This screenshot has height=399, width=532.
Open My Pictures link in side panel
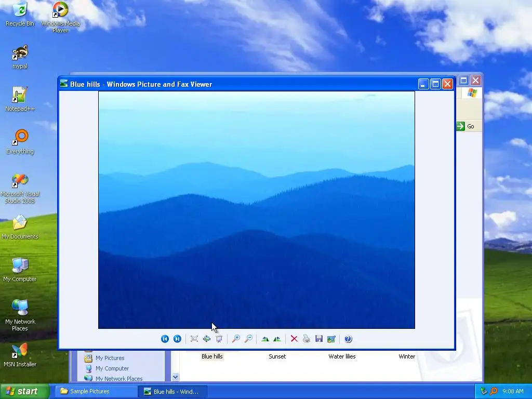tap(110, 358)
